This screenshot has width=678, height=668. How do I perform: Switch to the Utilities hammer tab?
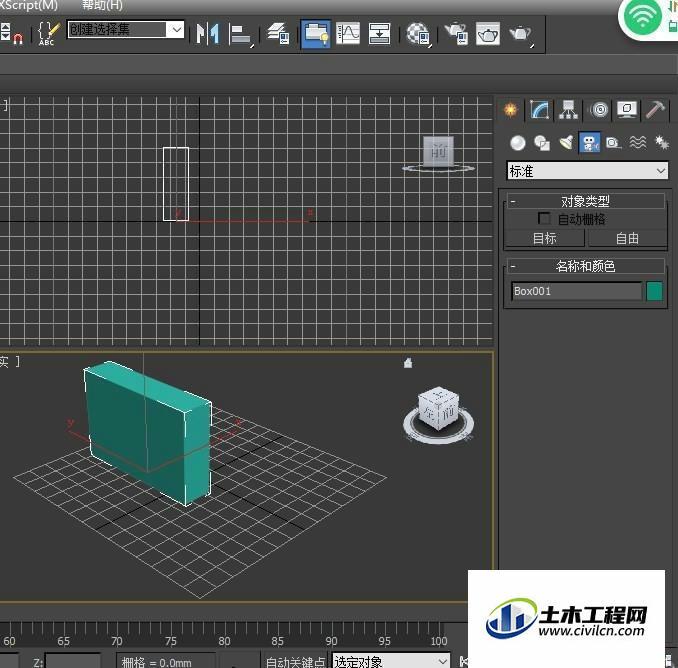[655, 110]
